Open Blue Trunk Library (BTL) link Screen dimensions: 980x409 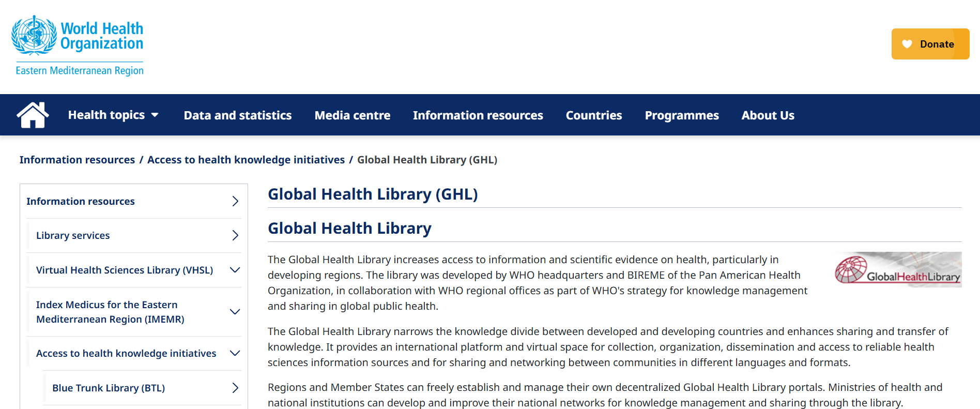(109, 388)
